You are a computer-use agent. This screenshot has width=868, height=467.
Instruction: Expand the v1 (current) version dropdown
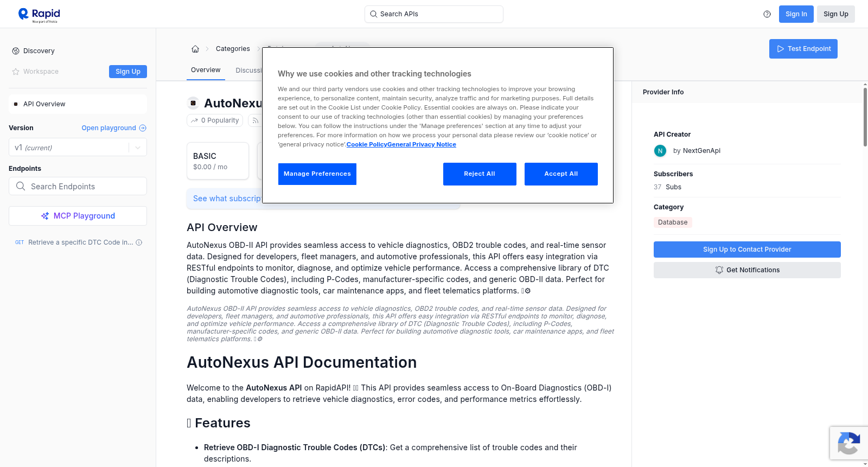point(138,148)
